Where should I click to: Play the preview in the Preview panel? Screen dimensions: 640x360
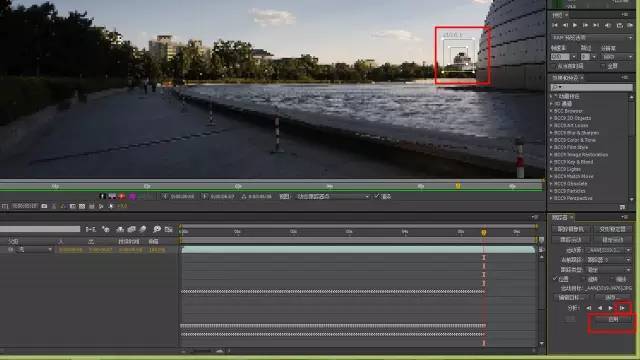tap(575, 25)
